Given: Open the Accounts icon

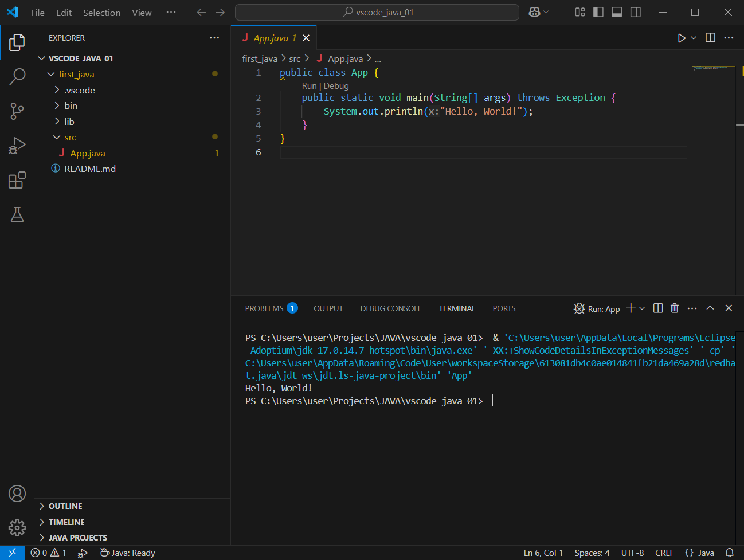Looking at the screenshot, I should point(17,494).
